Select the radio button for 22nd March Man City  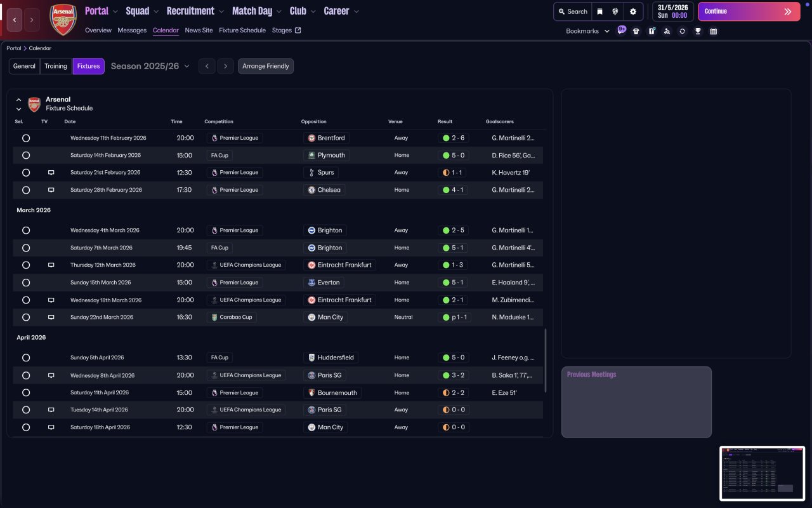(26, 317)
